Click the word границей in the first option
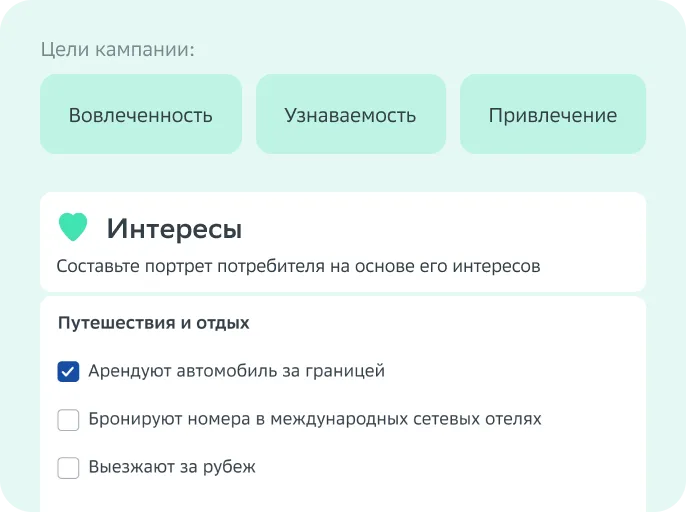 tap(345, 372)
